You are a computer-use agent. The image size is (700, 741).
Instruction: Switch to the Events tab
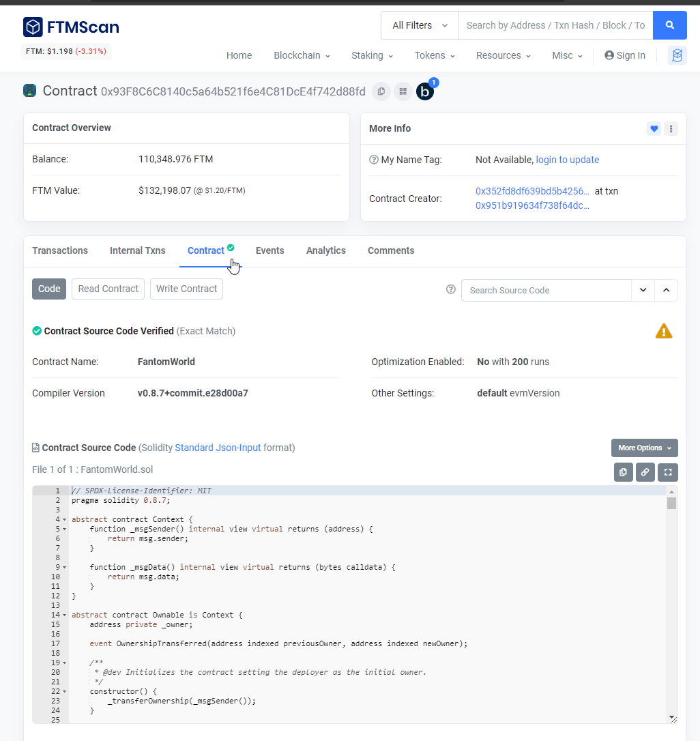click(270, 250)
